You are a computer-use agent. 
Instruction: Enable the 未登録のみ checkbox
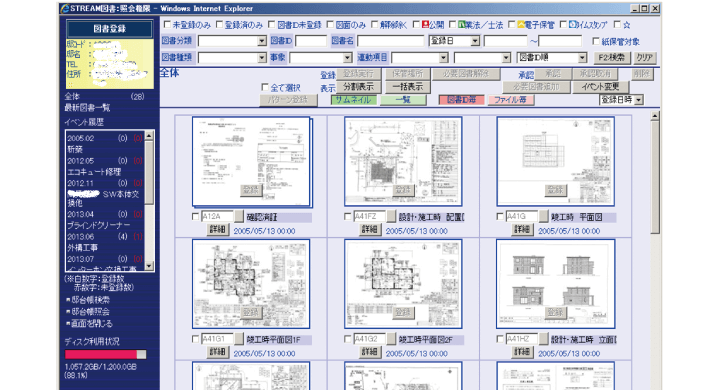[167, 25]
